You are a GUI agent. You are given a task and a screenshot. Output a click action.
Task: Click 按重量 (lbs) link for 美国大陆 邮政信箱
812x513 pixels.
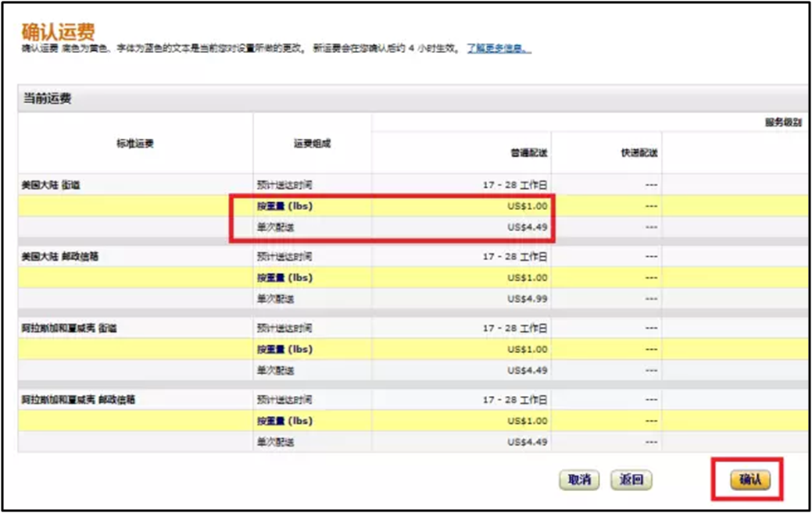(286, 277)
